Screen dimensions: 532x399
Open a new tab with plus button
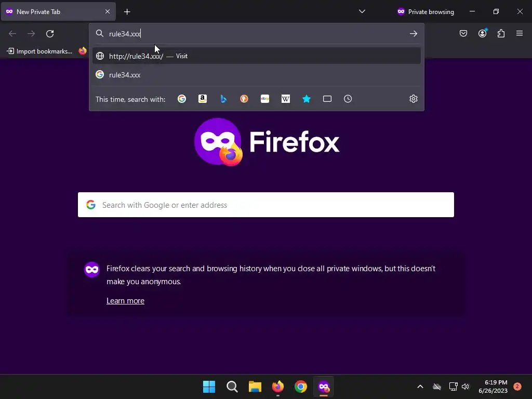pyautogui.click(x=127, y=12)
